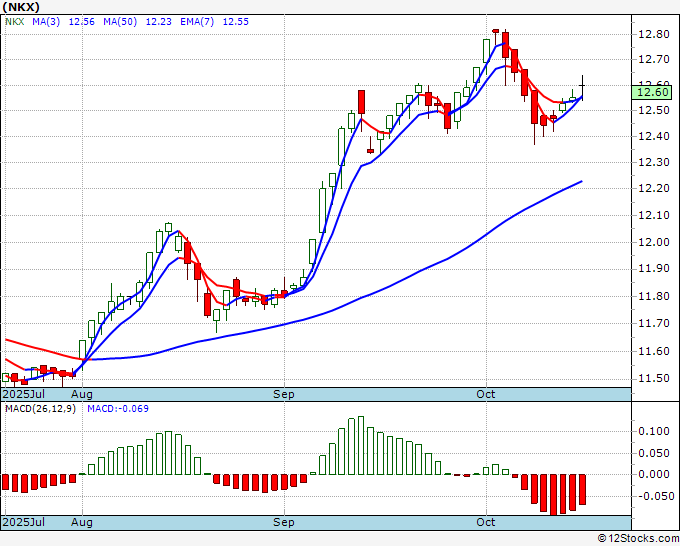Click the 12.70 price axis label

point(654,59)
